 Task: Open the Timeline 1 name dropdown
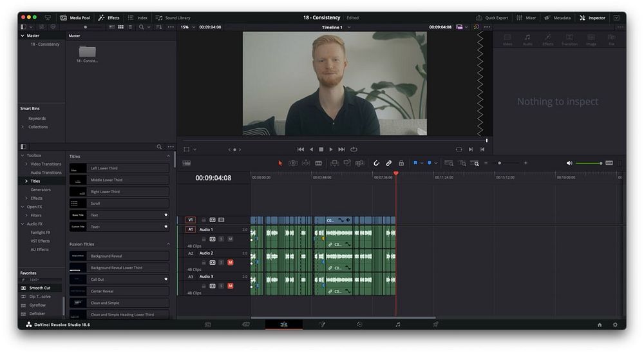(336, 27)
